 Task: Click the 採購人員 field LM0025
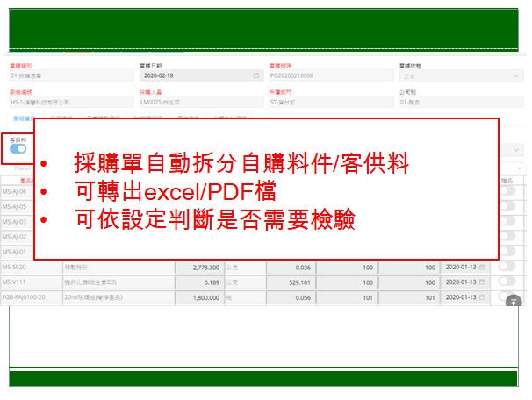click(201, 102)
